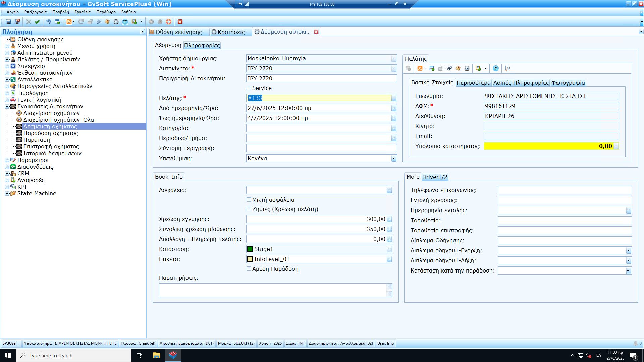This screenshot has width=644, height=362.
Task: Click the blue undo arrow icon
Action: point(48,22)
